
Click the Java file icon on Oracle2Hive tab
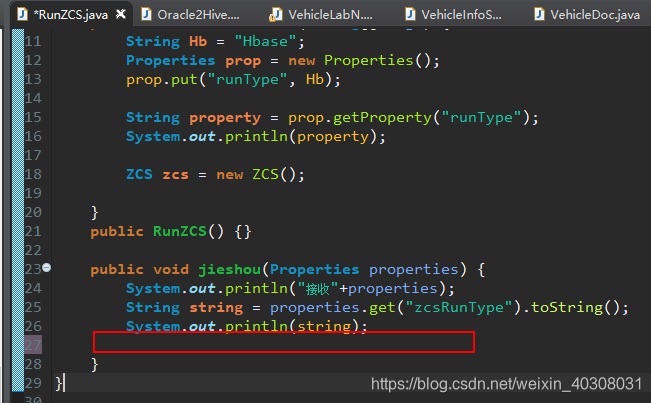tap(146, 15)
